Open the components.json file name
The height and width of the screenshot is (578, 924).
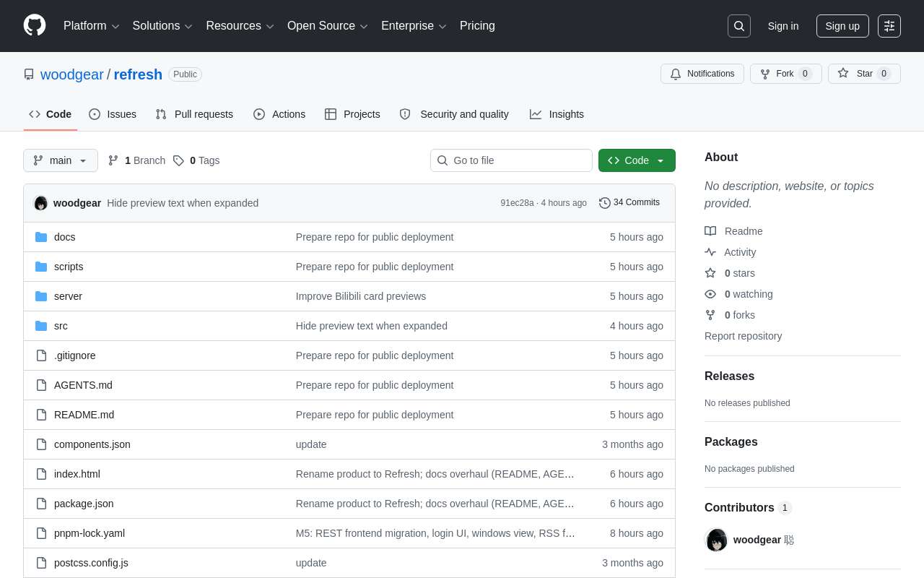click(x=92, y=444)
